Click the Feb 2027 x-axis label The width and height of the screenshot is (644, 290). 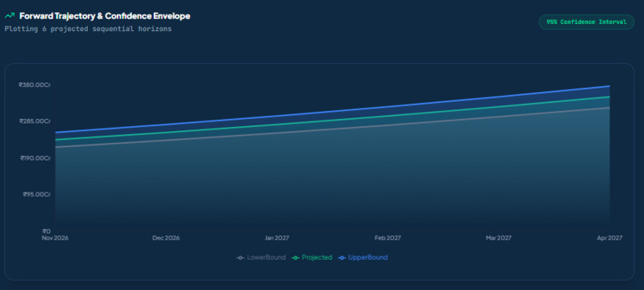click(x=388, y=238)
